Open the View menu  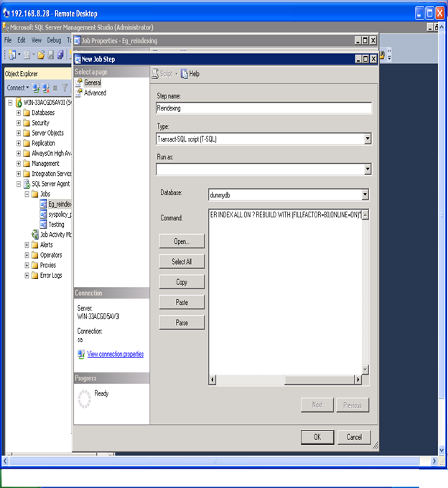tap(37, 40)
